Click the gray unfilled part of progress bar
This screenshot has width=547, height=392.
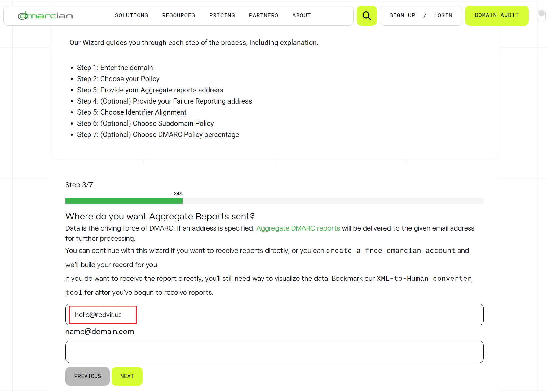coord(333,201)
